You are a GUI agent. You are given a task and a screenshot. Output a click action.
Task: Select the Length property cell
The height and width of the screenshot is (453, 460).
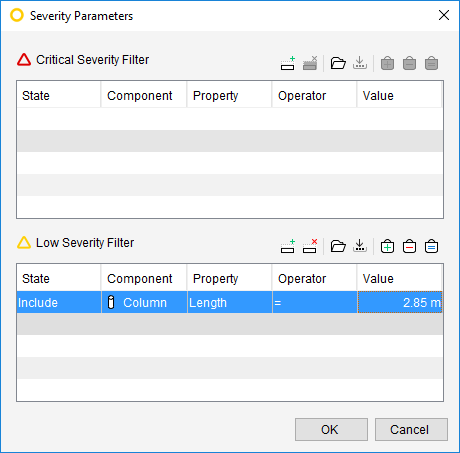point(230,302)
